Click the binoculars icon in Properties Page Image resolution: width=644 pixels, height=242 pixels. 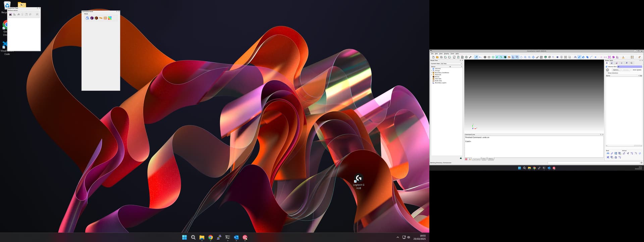[x=10, y=14]
